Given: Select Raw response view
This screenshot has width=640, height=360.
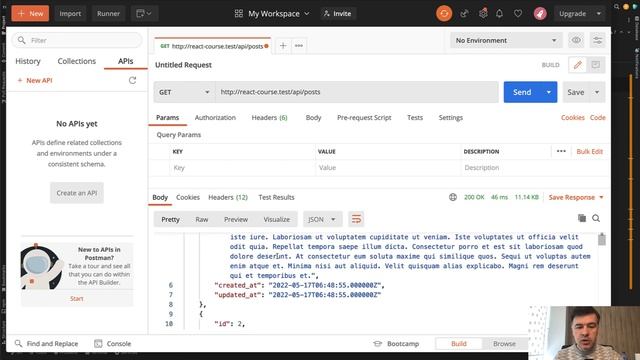Looking at the screenshot, I should (202, 219).
